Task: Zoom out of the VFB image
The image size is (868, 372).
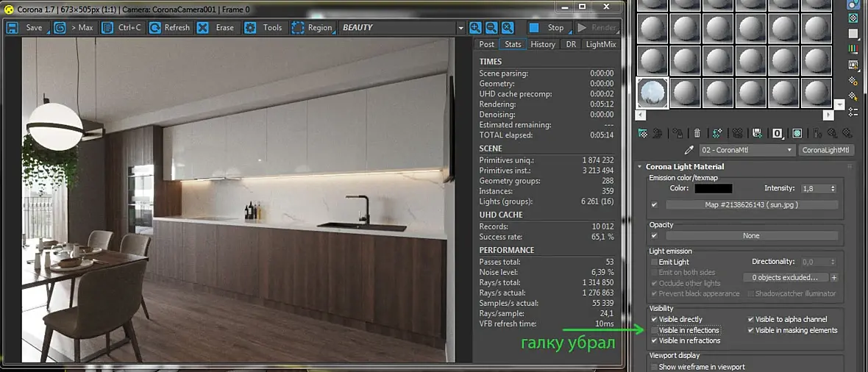Action: pos(491,28)
